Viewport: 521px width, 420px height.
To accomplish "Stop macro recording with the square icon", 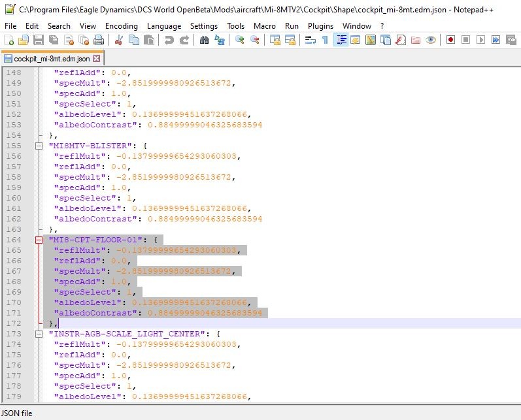I will point(466,40).
